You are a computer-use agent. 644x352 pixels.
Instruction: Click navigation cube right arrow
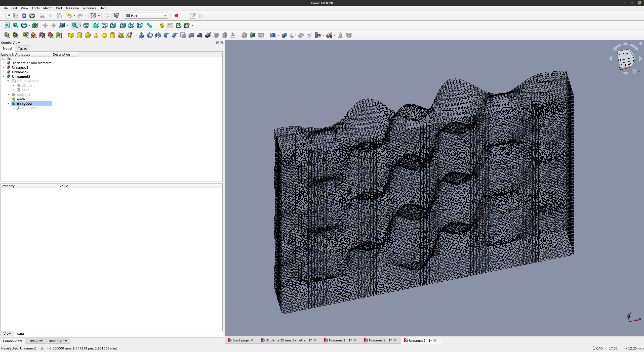point(640,59)
